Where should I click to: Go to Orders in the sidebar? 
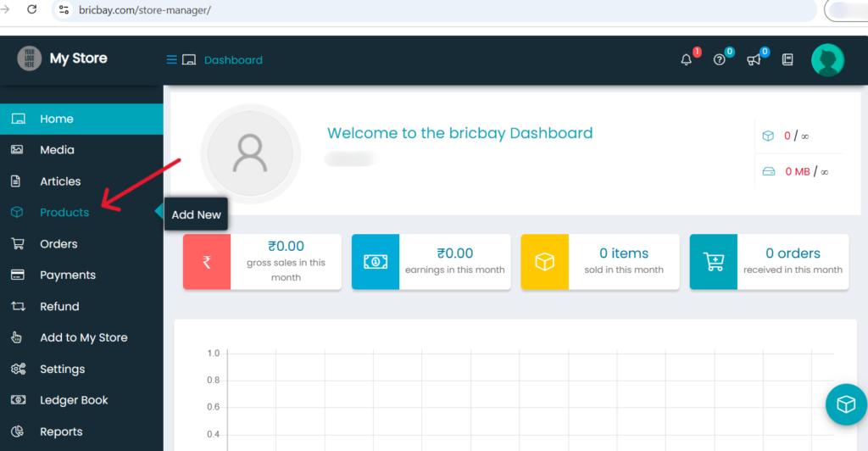click(58, 244)
